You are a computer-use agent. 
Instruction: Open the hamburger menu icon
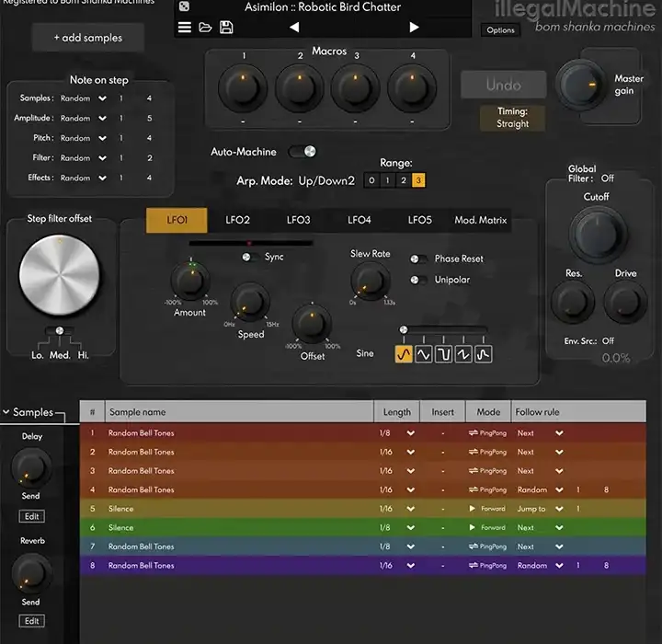pyautogui.click(x=185, y=28)
